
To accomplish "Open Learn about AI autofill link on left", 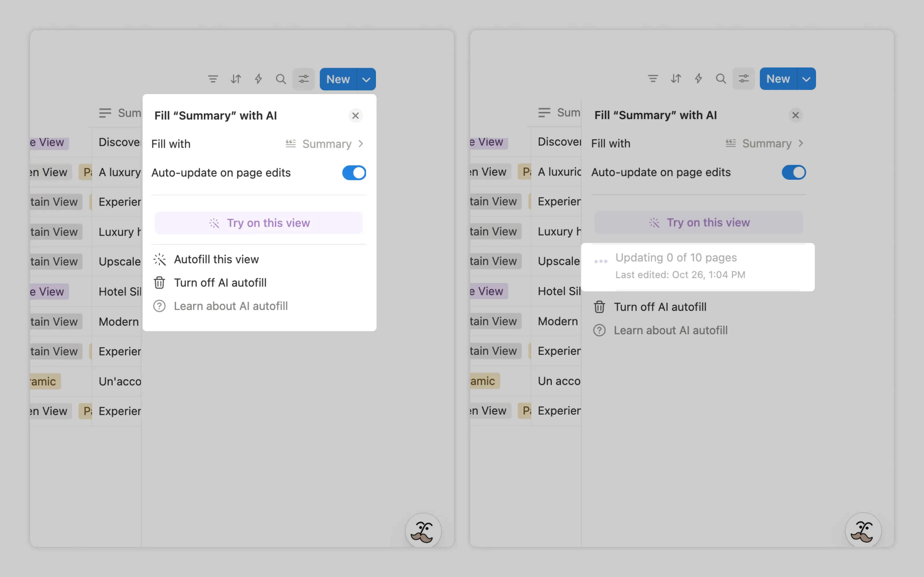I will click(231, 306).
